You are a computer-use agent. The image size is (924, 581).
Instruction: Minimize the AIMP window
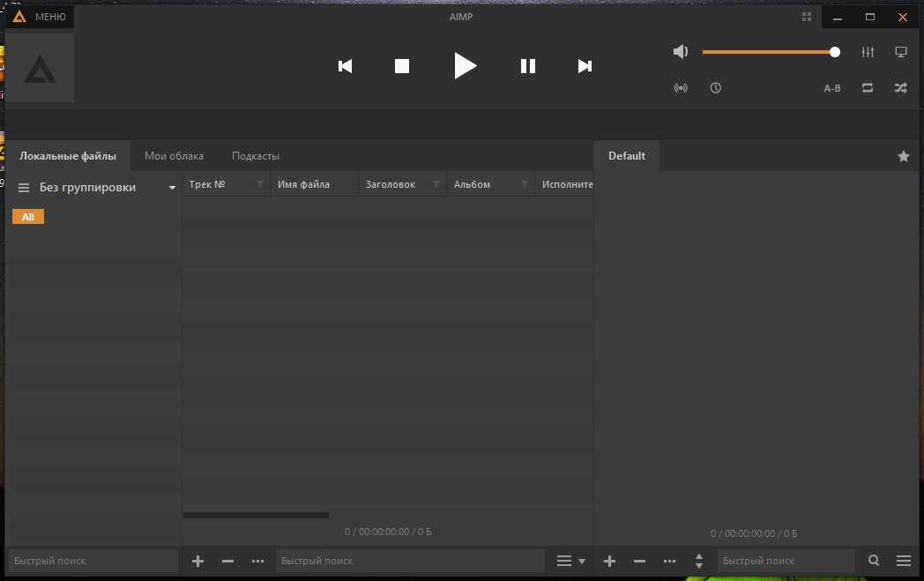pyautogui.click(x=838, y=17)
